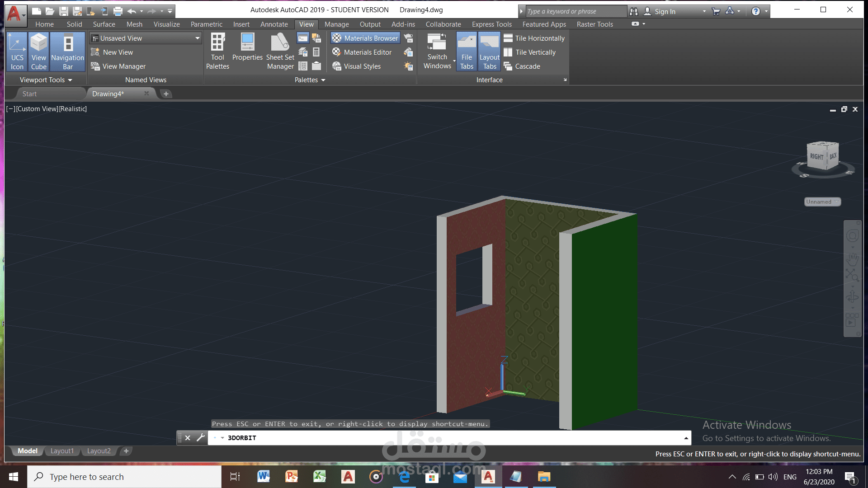
Task: Expand the Unsaved View dropdown
Action: point(198,38)
